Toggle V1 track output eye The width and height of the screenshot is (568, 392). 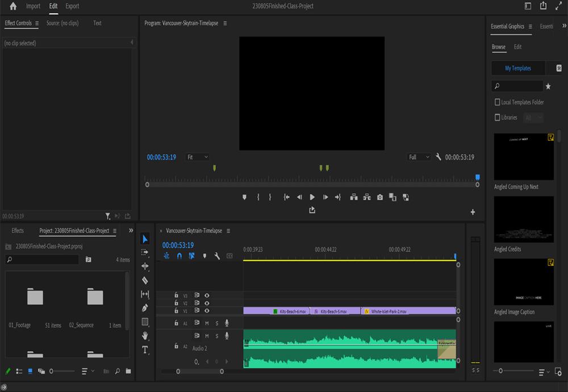(x=207, y=311)
